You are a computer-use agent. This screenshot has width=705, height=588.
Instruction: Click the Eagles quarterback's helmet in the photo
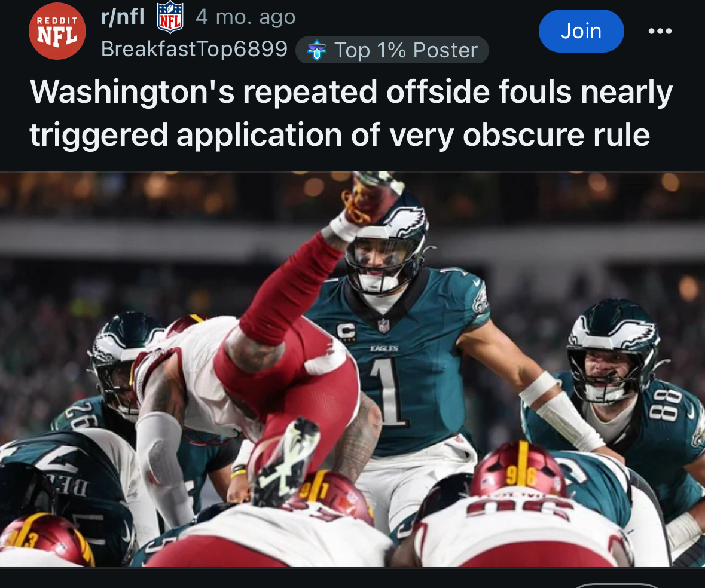(387, 243)
